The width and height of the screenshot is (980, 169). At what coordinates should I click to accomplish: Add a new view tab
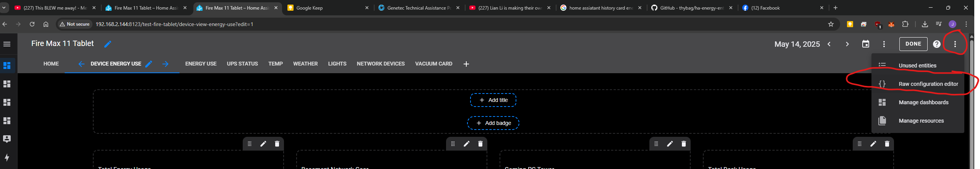click(466, 64)
